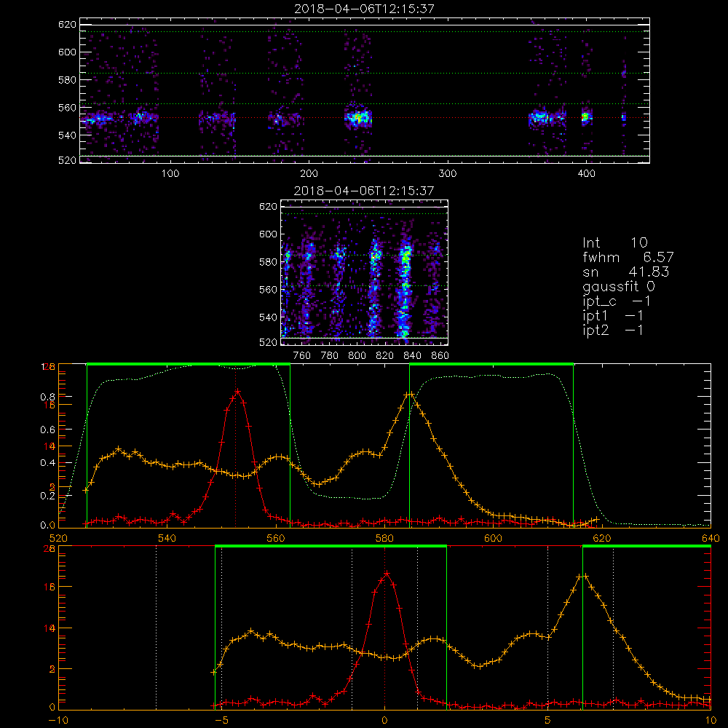
Task: Click brightest blob near 240 in top spectrogram
Action: pyautogui.click(x=358, y=118)
